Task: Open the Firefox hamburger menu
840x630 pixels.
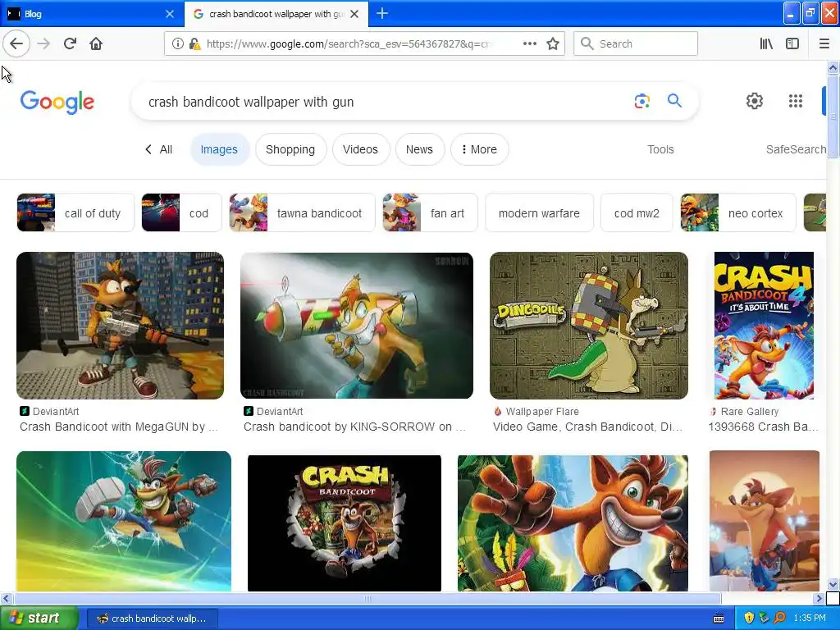Action: coord(824,43)
